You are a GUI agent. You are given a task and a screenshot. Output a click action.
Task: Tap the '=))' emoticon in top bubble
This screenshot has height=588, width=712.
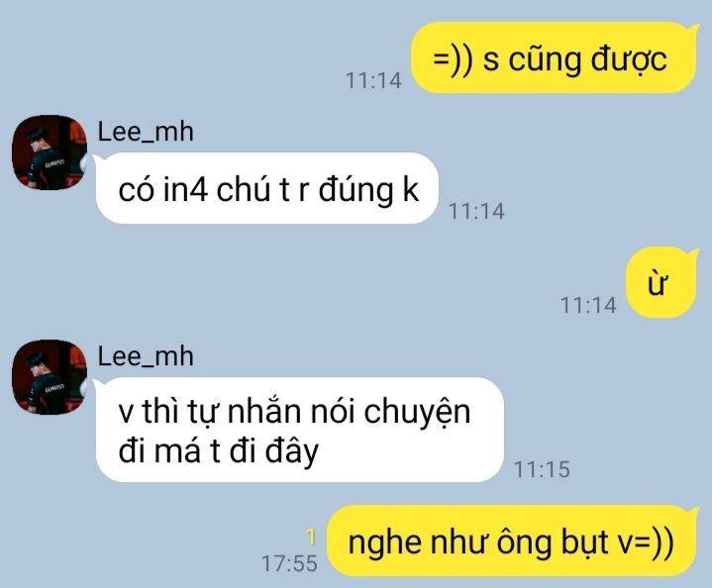pyautogui.click(x=453, y=60)
